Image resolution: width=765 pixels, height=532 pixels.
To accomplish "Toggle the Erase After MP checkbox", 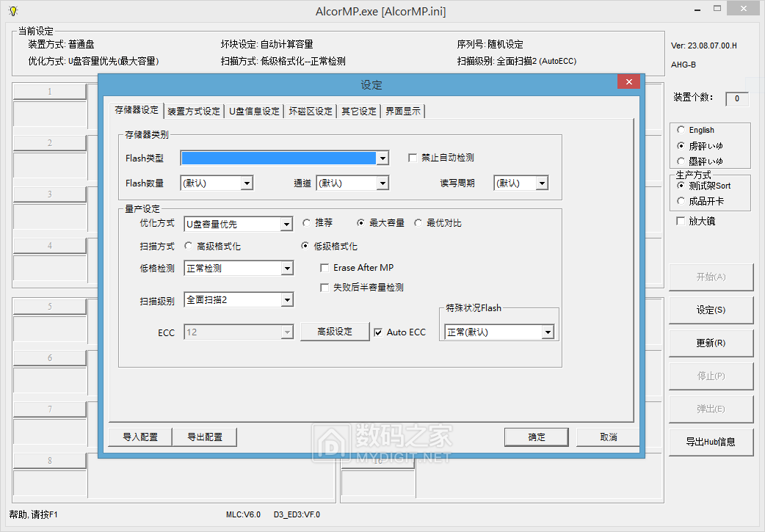I will tap(325, 269).
